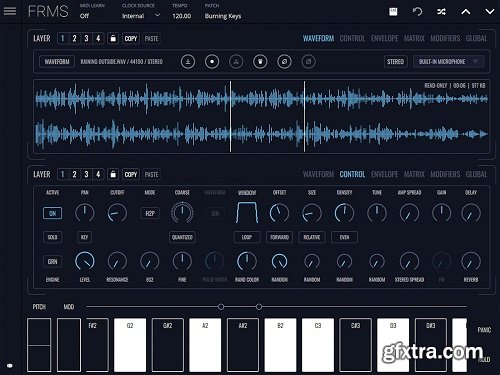
Task: Start recording with the record circle icon
Action: (x=212, y=62)
